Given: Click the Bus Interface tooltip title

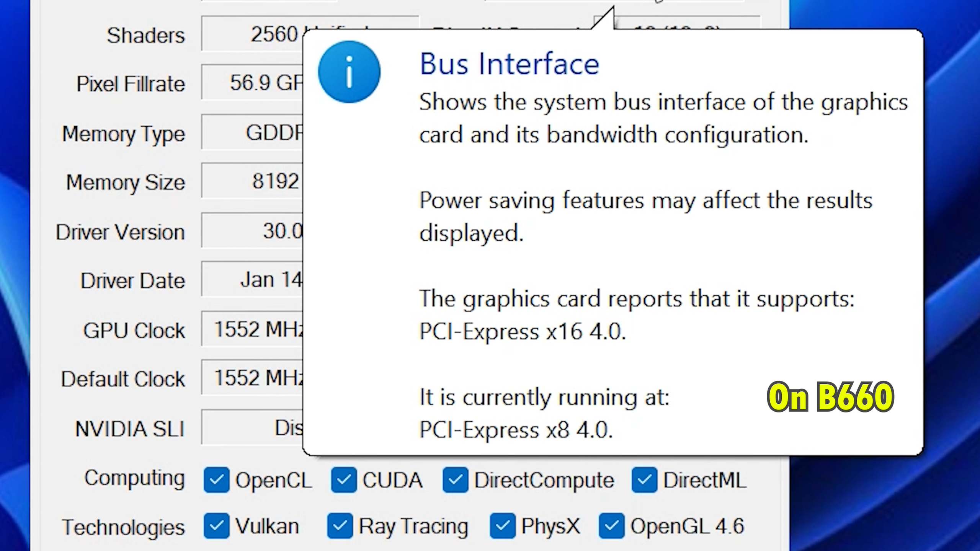Looking at the screenshot, I should click(510, 64).
